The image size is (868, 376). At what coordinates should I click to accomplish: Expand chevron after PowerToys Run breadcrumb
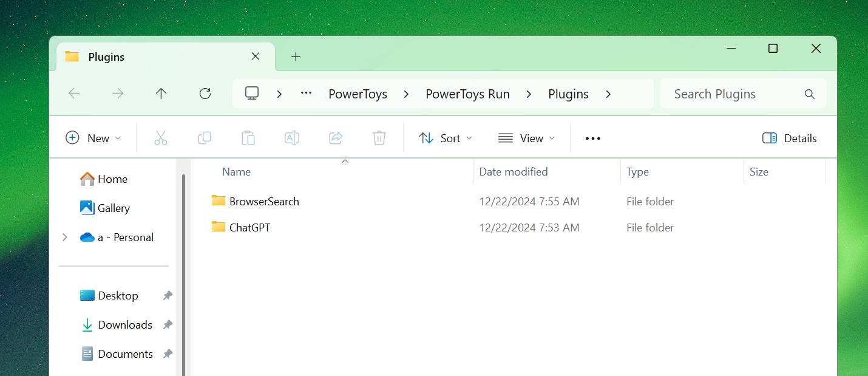[x=529, y=94]
